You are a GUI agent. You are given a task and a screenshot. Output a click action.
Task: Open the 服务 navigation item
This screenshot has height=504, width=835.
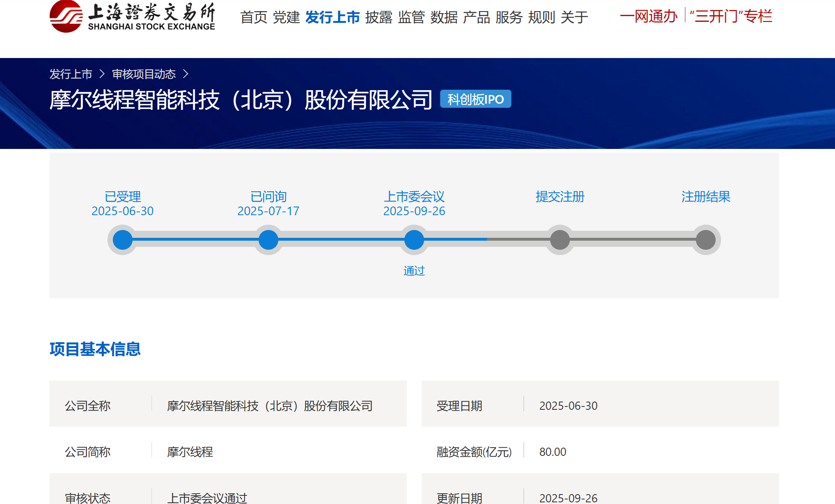[509, 17]
